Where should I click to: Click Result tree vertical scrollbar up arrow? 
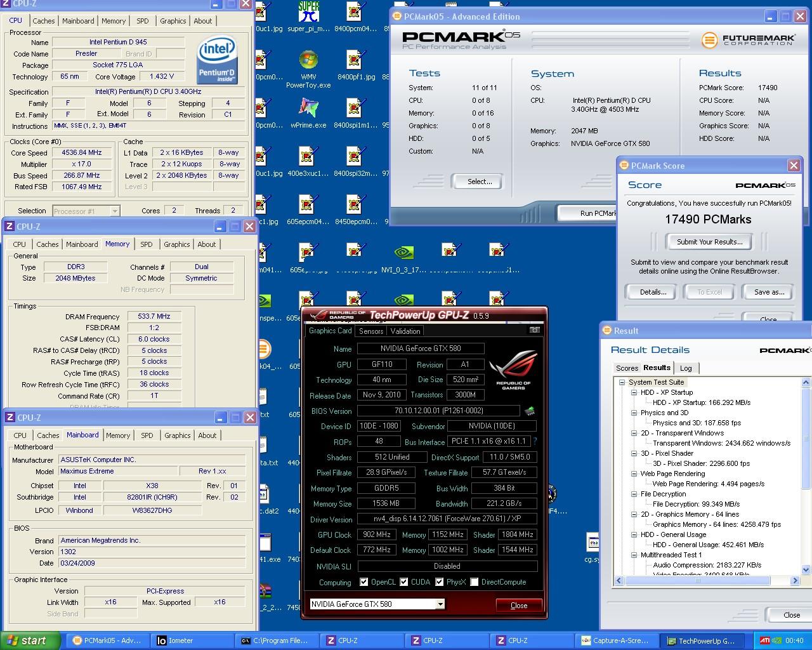(x=806, y=383)
